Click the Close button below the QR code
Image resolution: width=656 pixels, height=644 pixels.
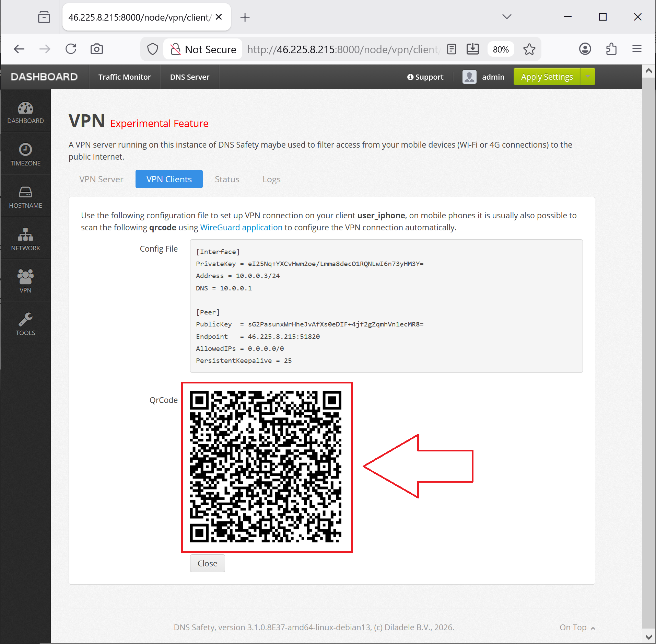(208, 563)
